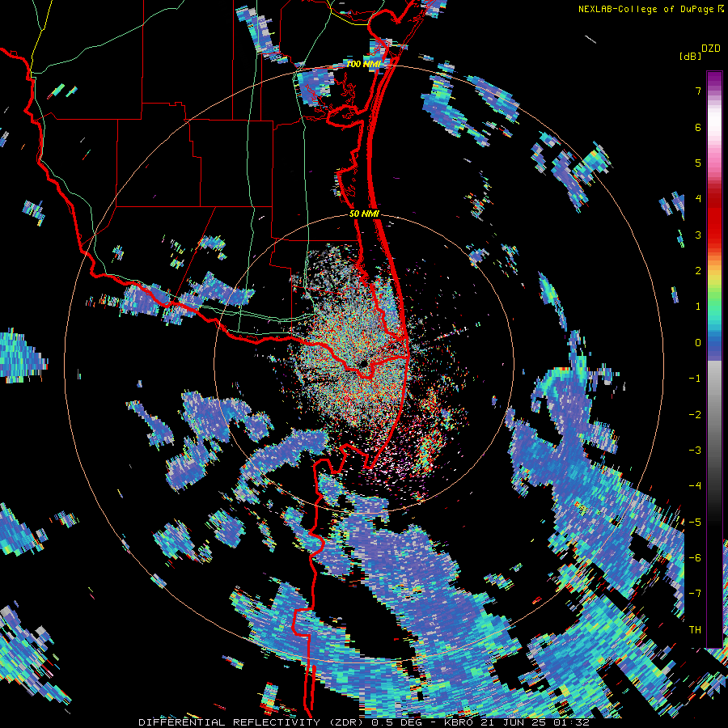
Task: Click the color scale value -6
Action: pyautogui.click(x=695, y=557)
